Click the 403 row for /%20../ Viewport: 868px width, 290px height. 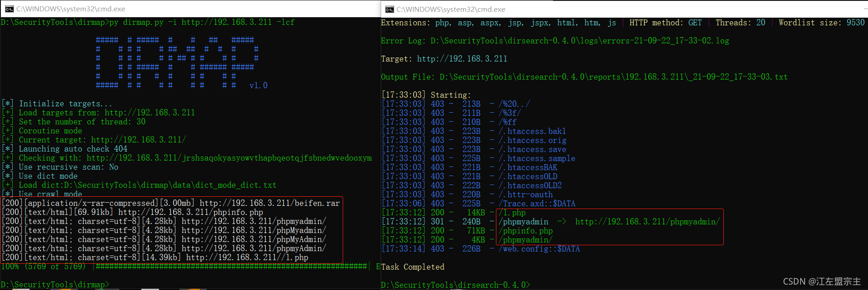(x=456, y=104)
